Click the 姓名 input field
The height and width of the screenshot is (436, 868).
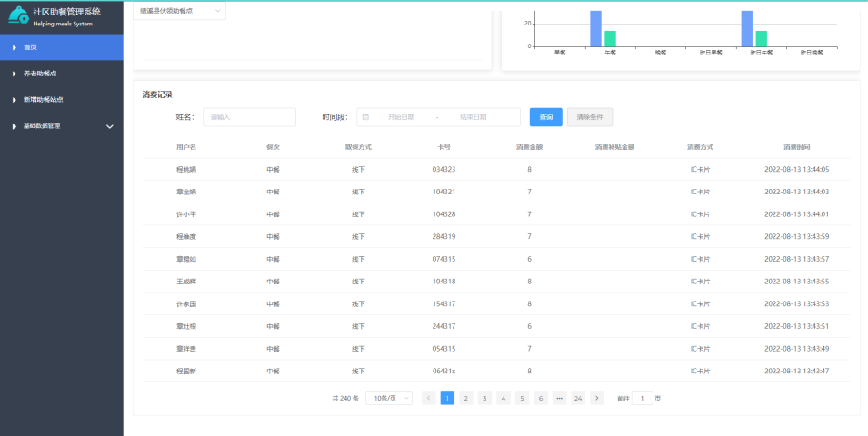(249, 117)
